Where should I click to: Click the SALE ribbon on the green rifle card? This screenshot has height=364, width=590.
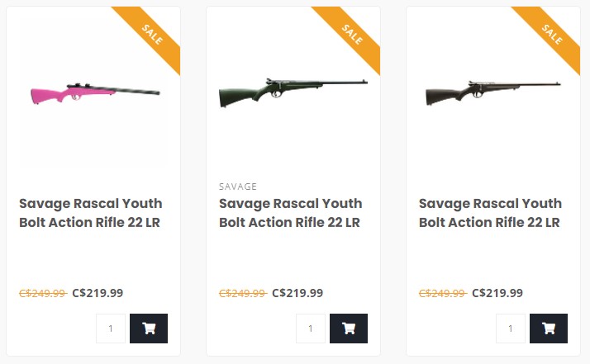tap(353, 34)
